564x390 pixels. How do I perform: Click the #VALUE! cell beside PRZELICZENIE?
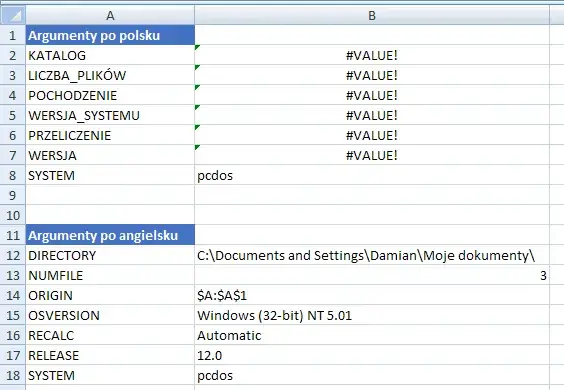tap(372, 135)
